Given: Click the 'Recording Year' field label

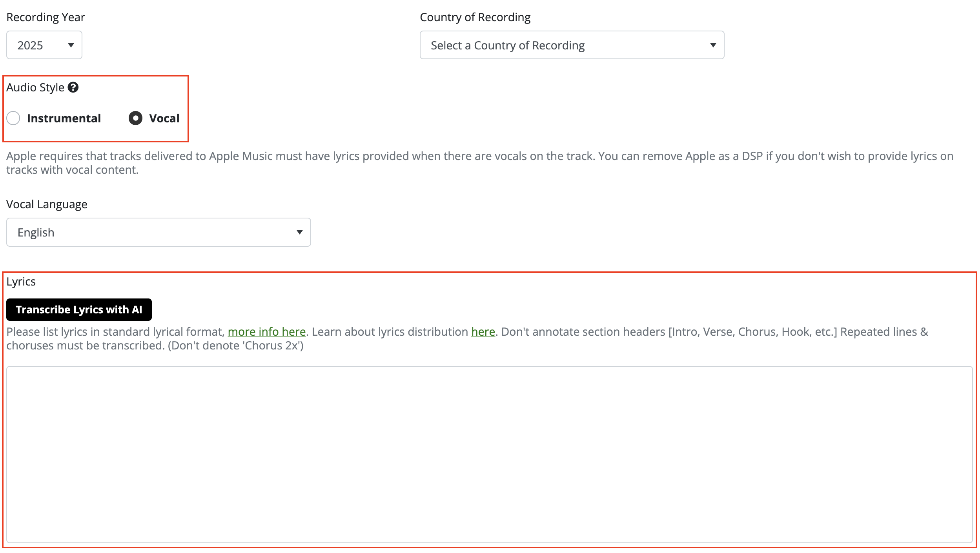Looking at the screenshot, I should coord(46,17).
